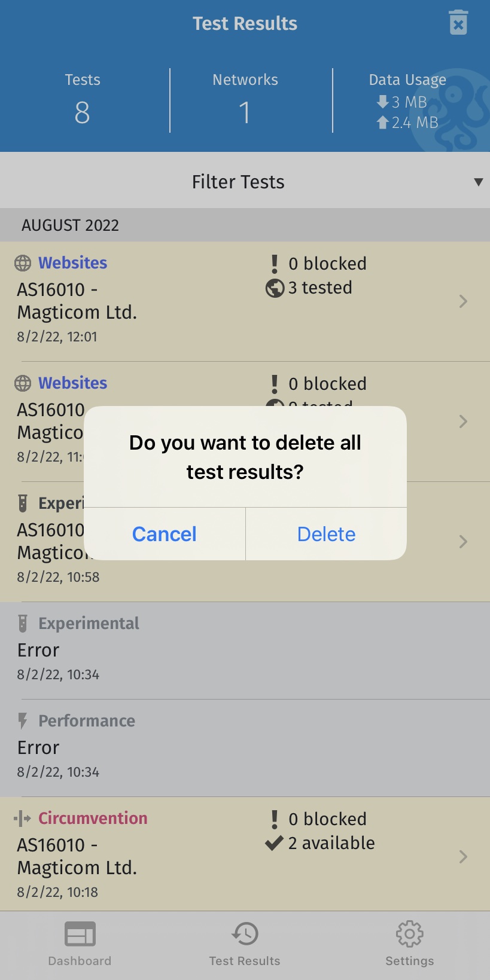Click the Circumvention arrow icon
Viewport: 490px width, 980px height.
tap(23, 819)
